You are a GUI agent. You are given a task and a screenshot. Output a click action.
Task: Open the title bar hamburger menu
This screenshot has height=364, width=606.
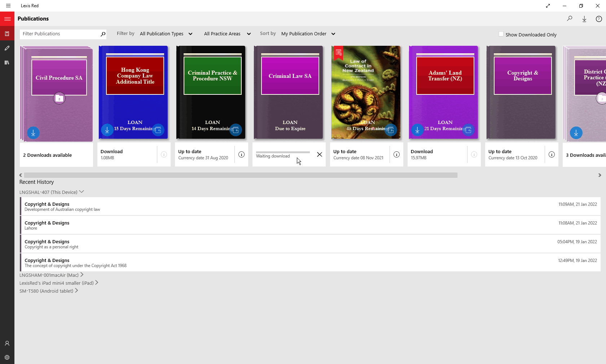8,5
